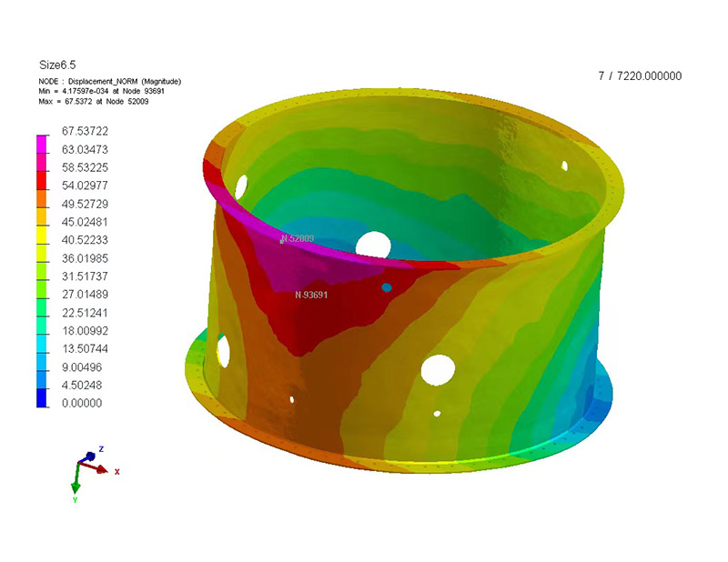Select the red legend band below 58.53225
This screenshot has height=562, width=728.
coord(42,178)
